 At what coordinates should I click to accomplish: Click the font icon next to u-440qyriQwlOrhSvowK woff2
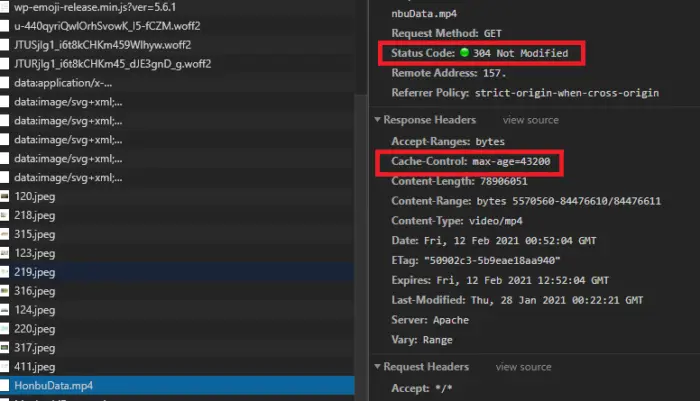coord(6,26)
